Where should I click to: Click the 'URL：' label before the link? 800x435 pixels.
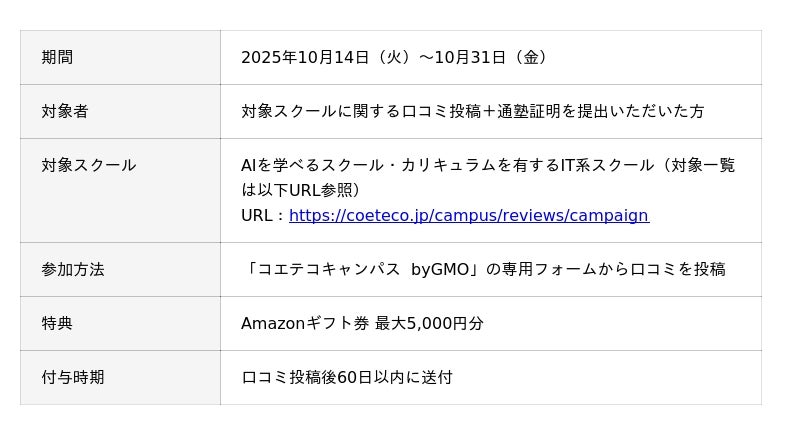(x=263, y=216)
